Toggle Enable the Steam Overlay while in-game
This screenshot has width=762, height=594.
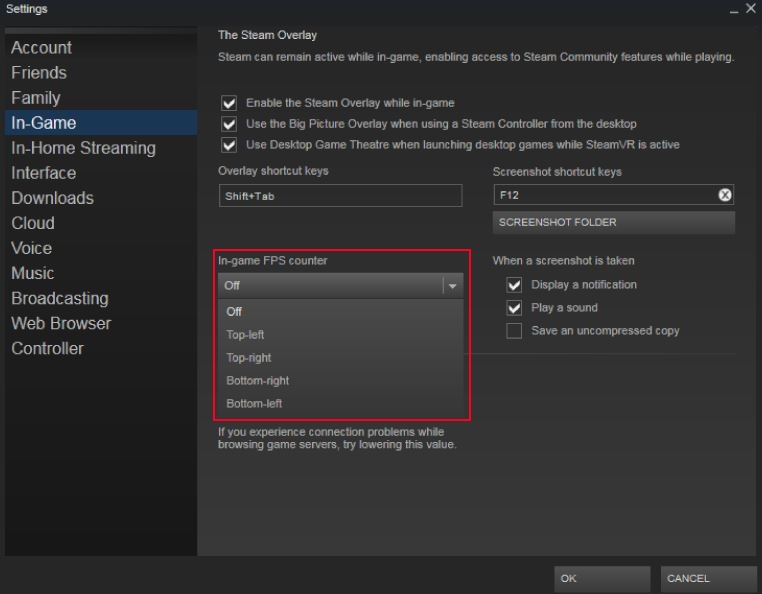pos(229,103)
